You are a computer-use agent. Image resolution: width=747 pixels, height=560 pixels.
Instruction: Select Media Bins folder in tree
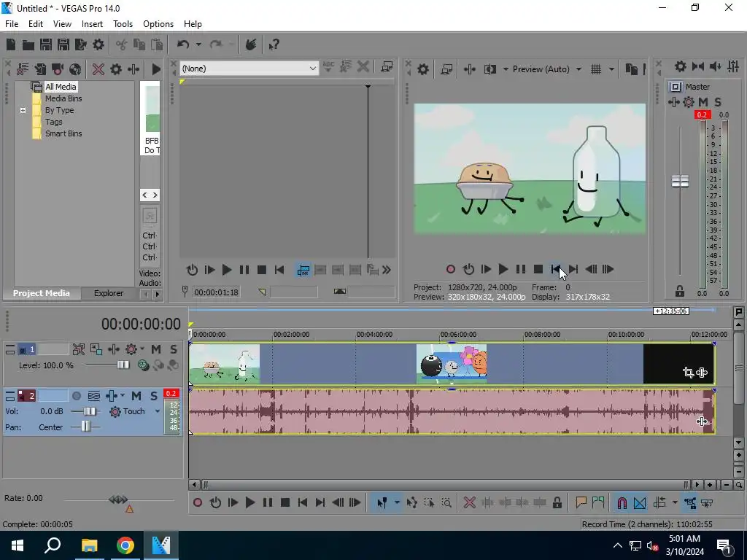63,98
